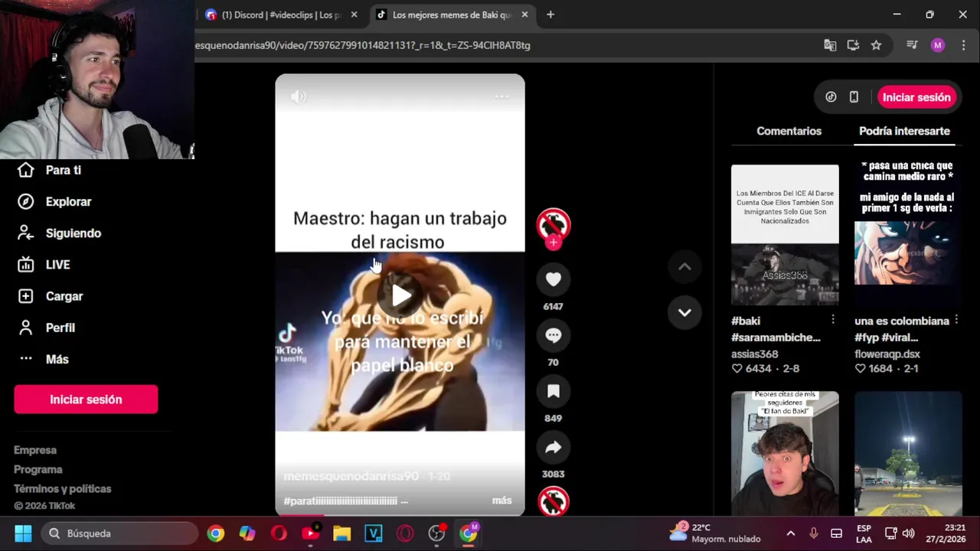Open File Explorer from the taskbar
Image resolution: width=980 pixels, height=551 pixels.
(x=341, y=533)
